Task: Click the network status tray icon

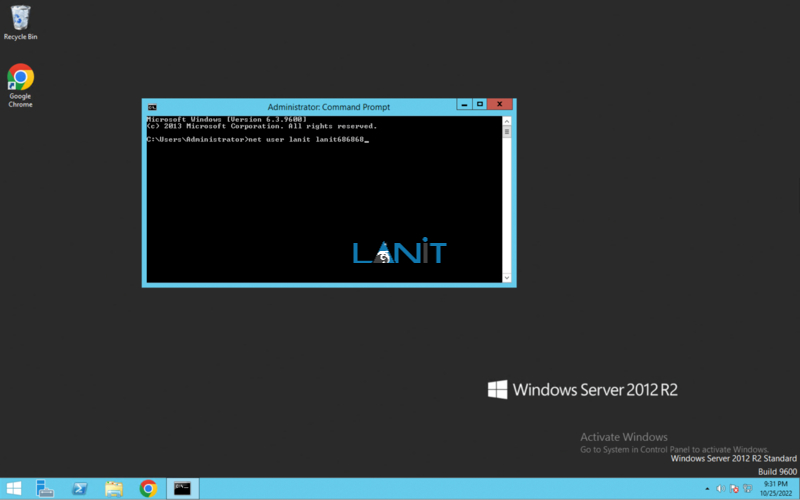Action: (x=747, y=489)
